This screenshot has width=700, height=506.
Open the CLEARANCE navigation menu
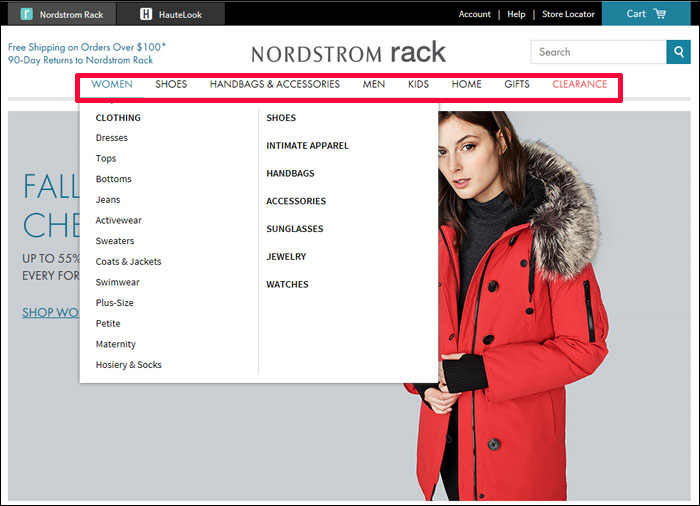click(579, 84)
